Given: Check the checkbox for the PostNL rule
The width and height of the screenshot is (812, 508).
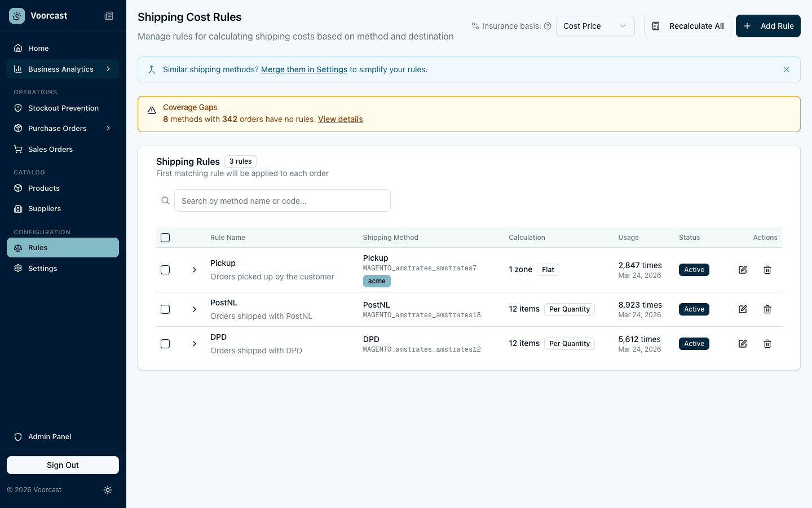Looking at the screenshot, I should coord(165,309).
